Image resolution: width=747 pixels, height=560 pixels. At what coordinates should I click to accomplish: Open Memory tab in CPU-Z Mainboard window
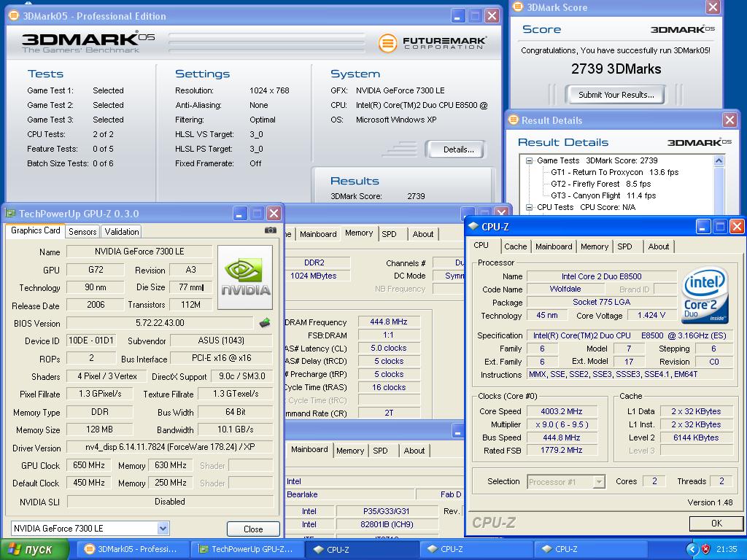point(350,451)
